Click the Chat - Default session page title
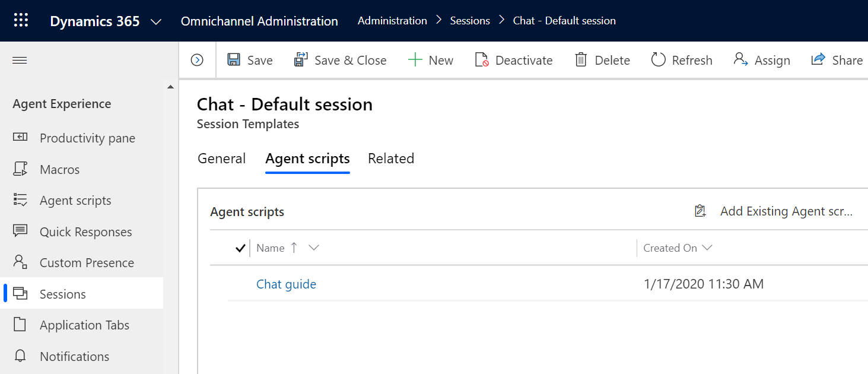Screen dimensions: 868x374 coord(285,104)
